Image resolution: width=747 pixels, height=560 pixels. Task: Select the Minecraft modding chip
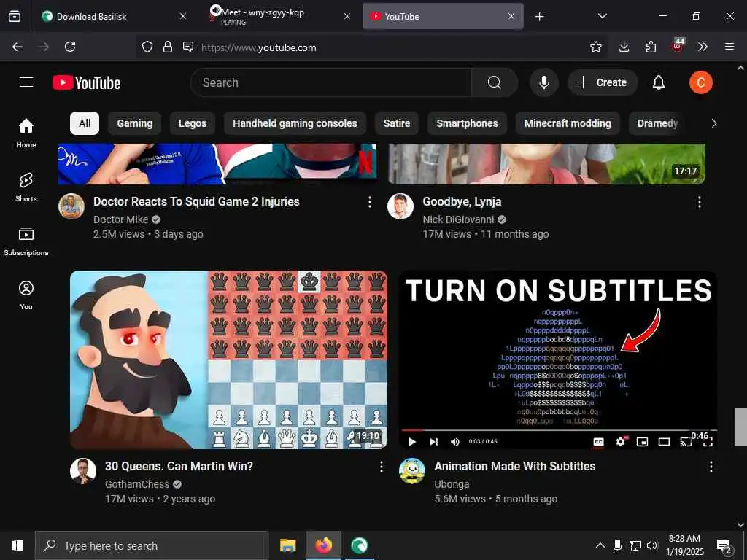pos(568,123)
